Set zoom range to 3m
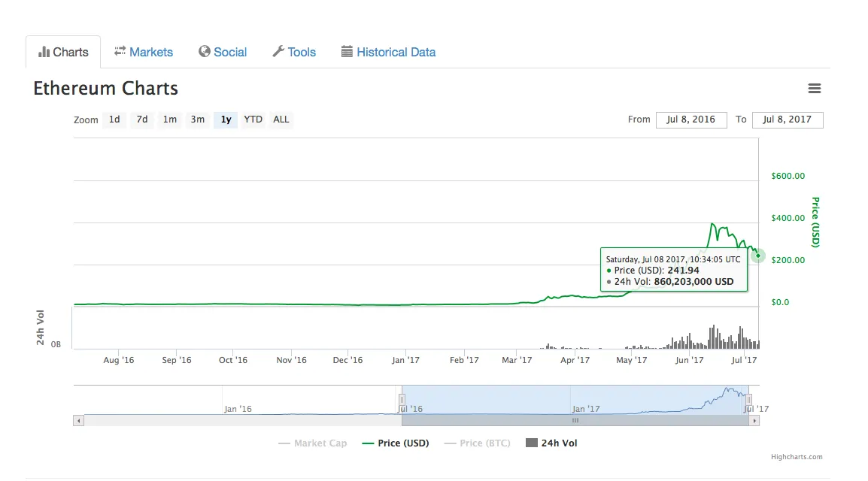This screenshot has width=868, height=481. click(198, 119)
